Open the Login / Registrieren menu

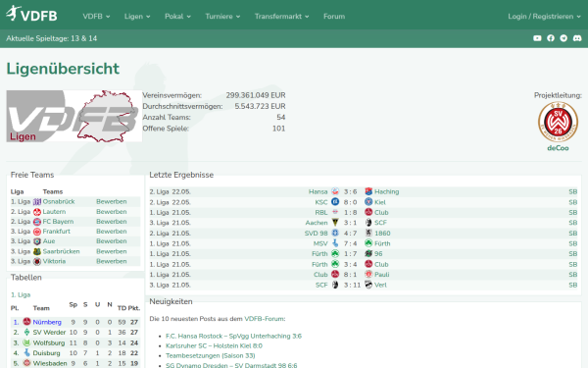(544, 17)
